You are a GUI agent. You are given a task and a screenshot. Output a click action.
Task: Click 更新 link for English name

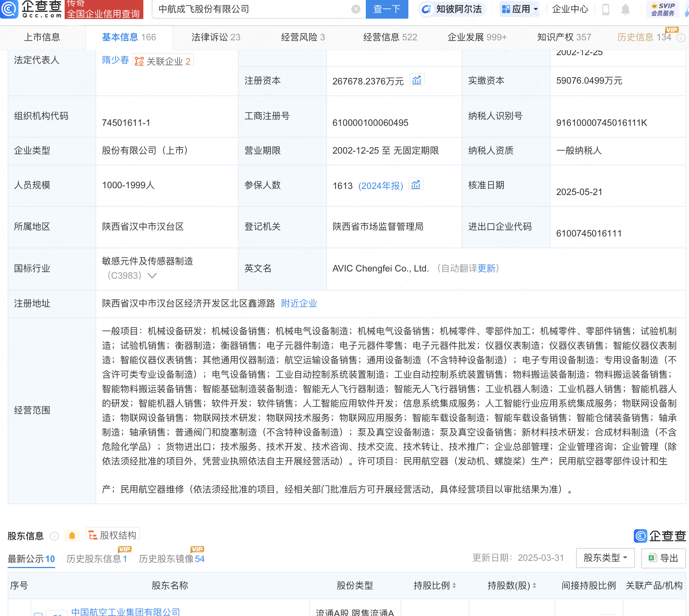486,268
